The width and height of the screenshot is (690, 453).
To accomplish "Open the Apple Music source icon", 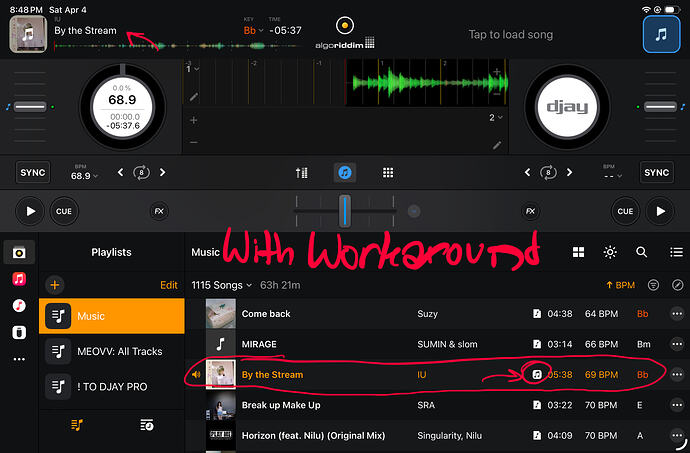I will coord(19,278).
